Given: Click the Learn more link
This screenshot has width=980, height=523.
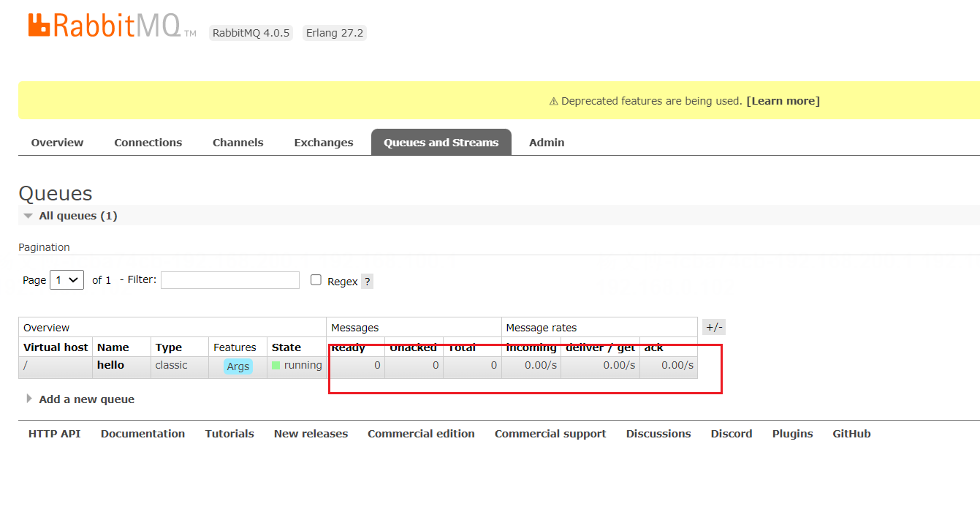Looking at the screenshot, I should coord(783,101).
